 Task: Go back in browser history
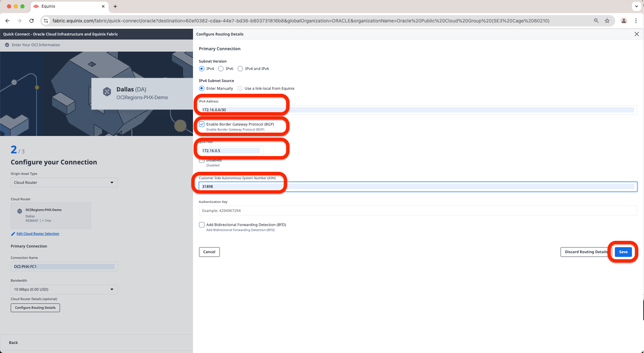[x=7, y=21]
